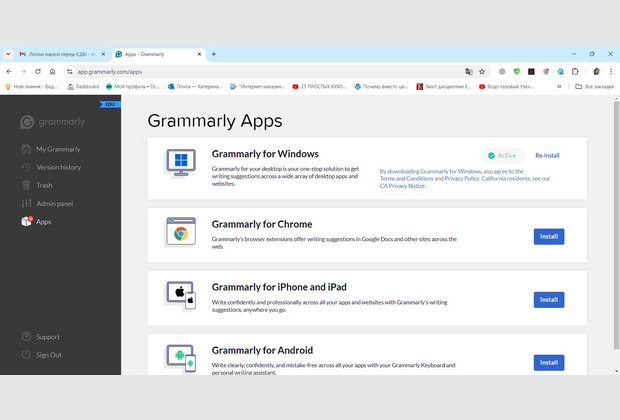Close the Apps - Grammarly tab
This screenshot has width=620, height=420.
[x=199, y=54]
